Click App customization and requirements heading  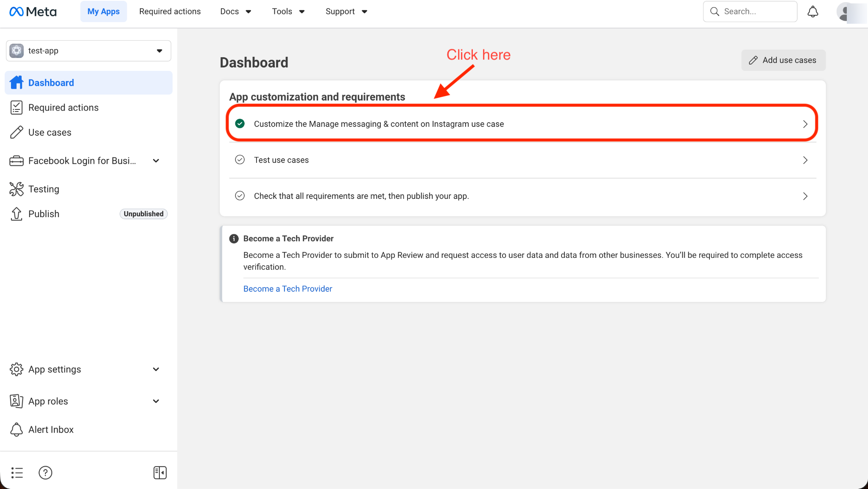(x=317, y=97)
